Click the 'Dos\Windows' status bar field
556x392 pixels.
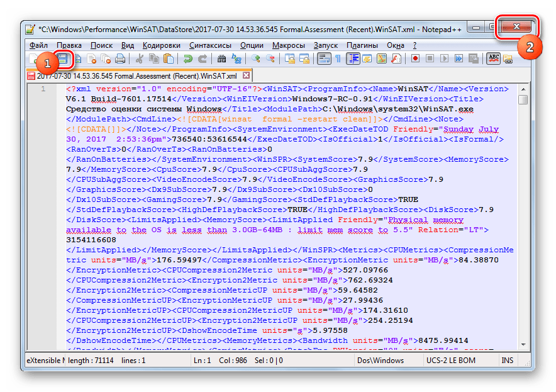click(381, 361)
